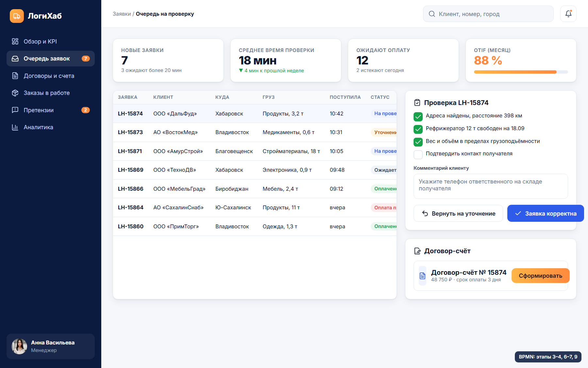
Task: Uncheck Адреса найдены, расстояние 398 км
Action: coord(418,116)
